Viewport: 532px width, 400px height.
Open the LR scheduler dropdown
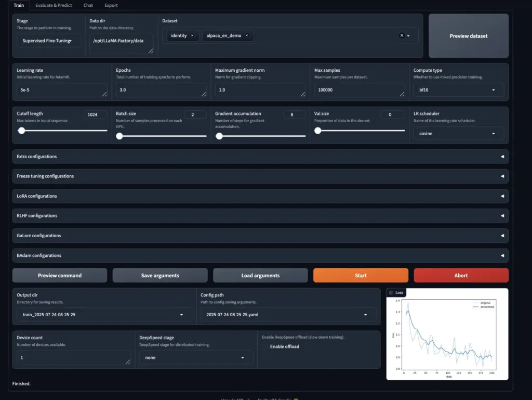459,134
